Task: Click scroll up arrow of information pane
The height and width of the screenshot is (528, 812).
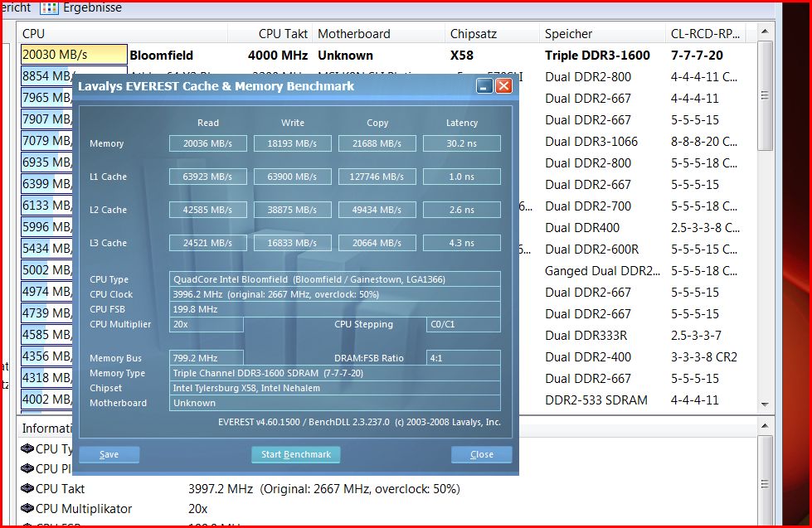Action: 765,426
